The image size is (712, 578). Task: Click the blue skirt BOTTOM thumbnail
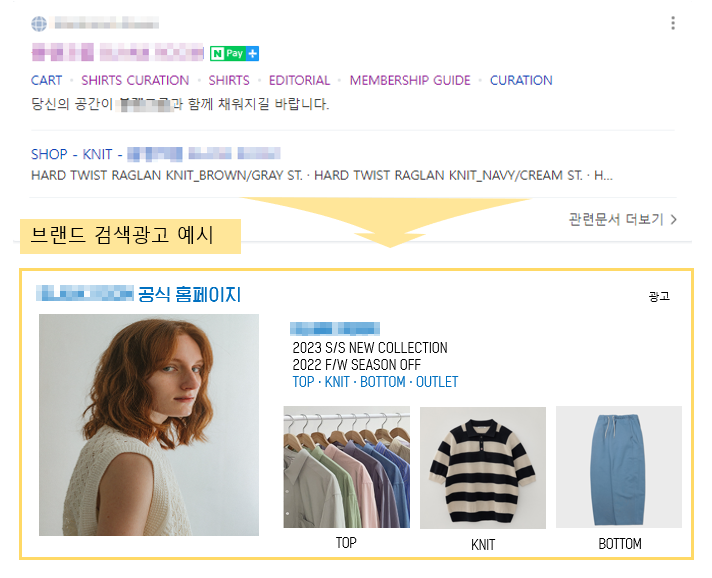point(619,467)
